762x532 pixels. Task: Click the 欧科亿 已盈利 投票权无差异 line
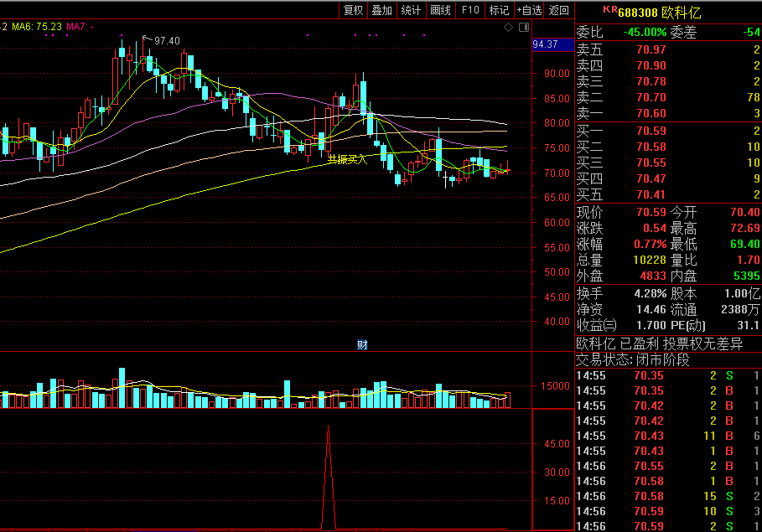(660, 344)
